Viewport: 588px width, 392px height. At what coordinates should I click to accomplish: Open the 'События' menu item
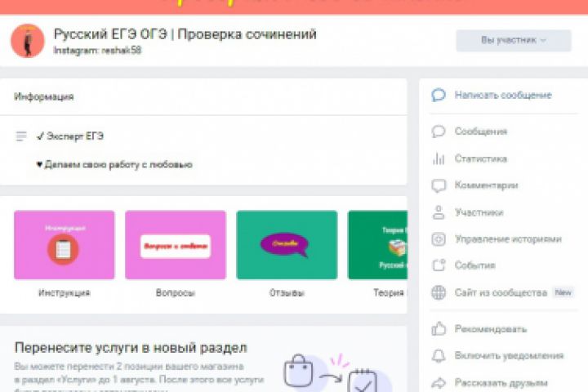(474, 265)
